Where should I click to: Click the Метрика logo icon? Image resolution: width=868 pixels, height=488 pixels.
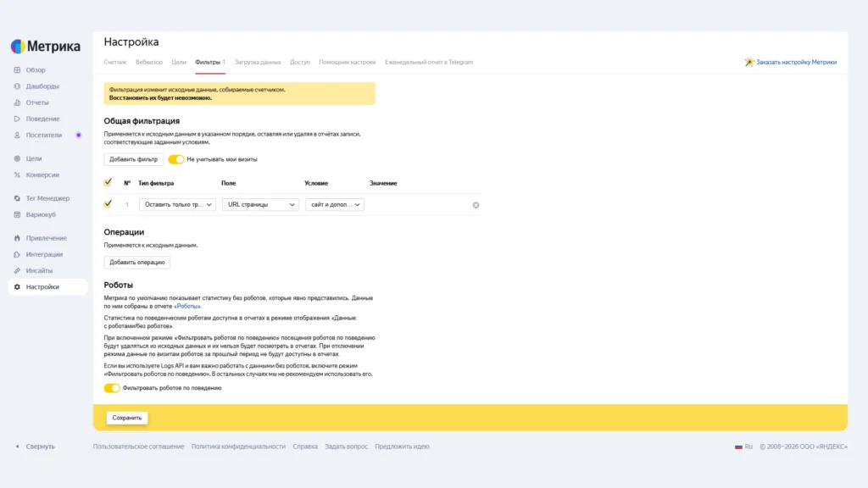click(18, 47)
